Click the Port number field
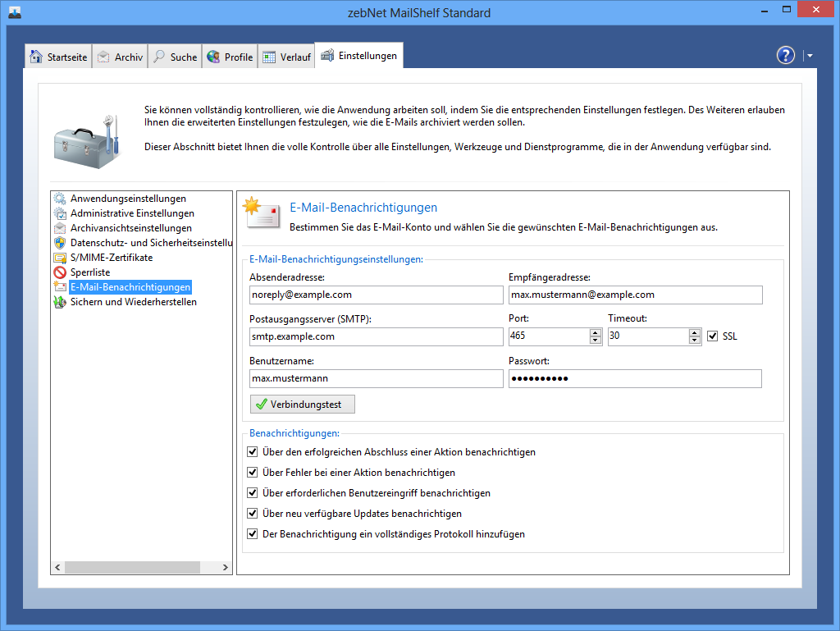 click(549, 336)
